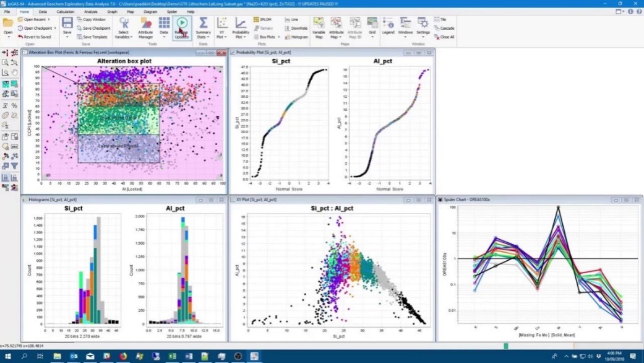The height and width of the screenshot is (363, 644).
Task: Switch to the Diagram ribbon tab
Action: pyautogui.click(x=150, y=12)
